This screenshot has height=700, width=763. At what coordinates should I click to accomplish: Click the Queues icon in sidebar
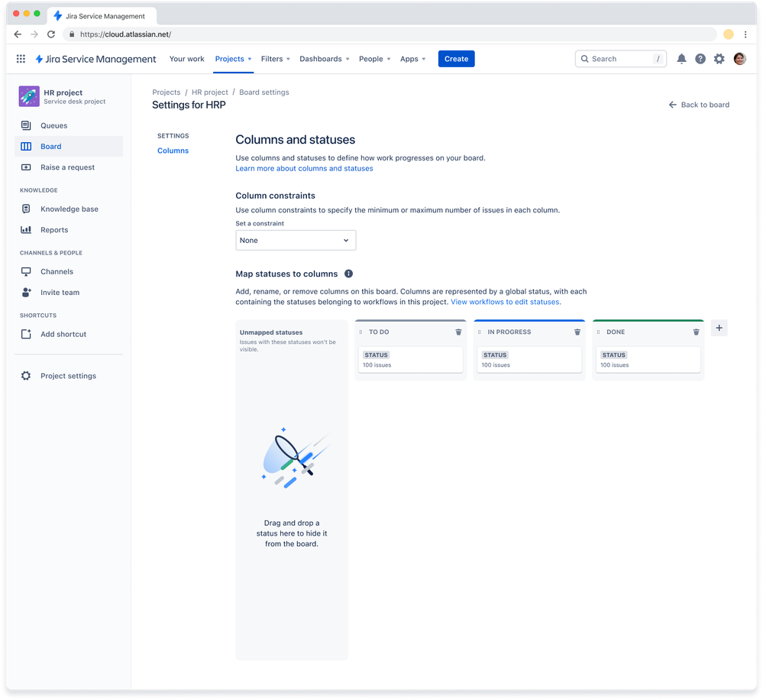(x=26, y=125)
